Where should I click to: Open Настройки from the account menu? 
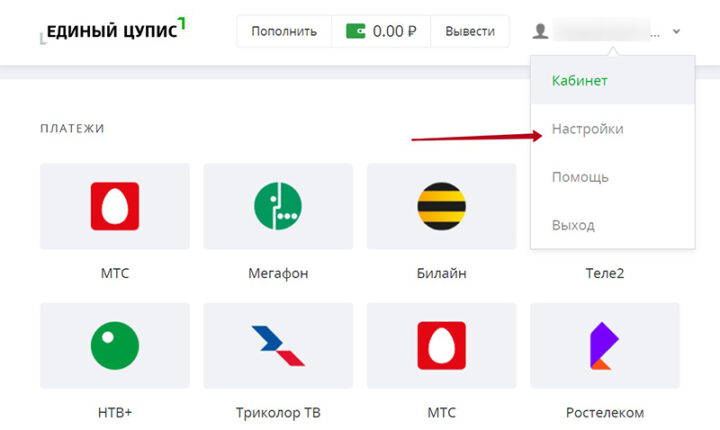click(x=588, y=129)
